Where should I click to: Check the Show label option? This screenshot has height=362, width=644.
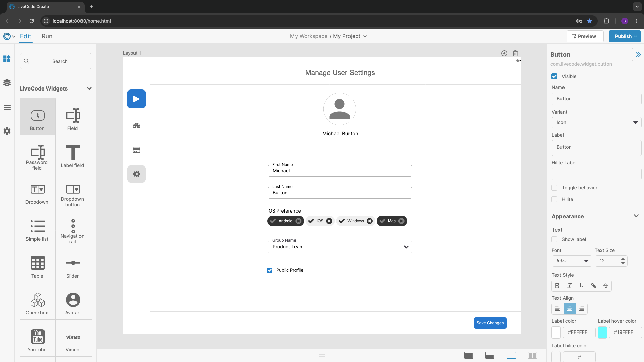point(554,239)
